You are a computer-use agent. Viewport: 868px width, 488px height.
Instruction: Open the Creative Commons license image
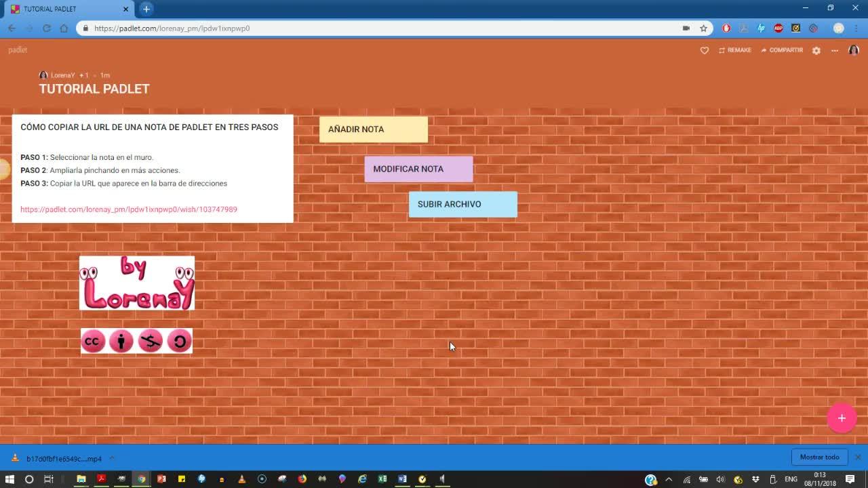tap(136, 341)
